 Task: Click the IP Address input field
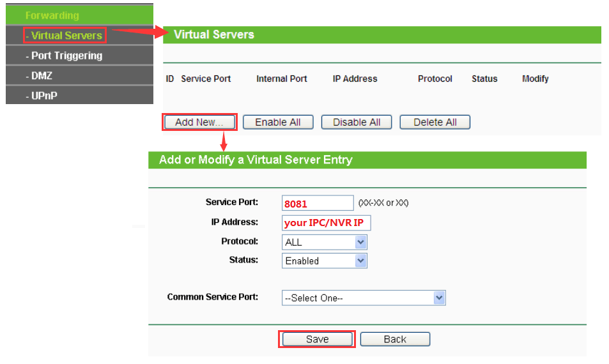pyautogui.click(x=327, y=223)
